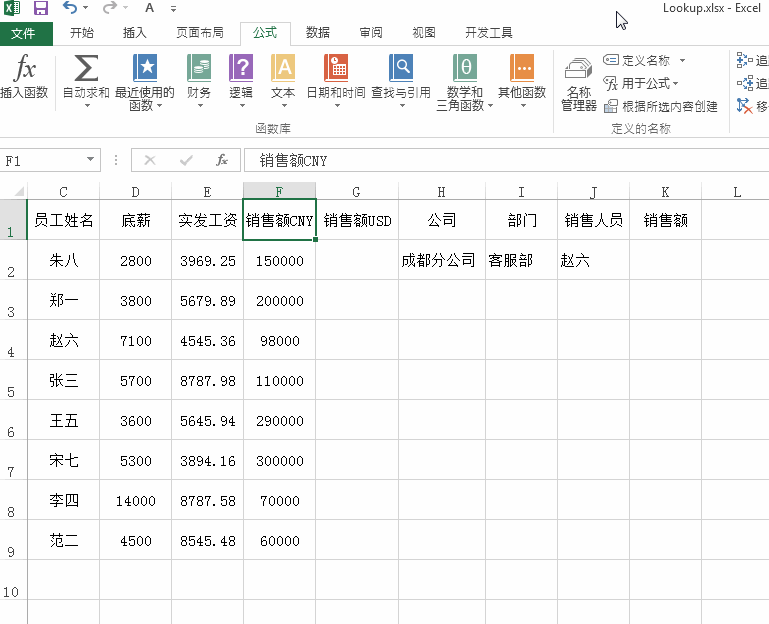Click the Remove Arrows icon in auditing group
This screenshot has width=769, height=624.
click(x=744, y=105)
